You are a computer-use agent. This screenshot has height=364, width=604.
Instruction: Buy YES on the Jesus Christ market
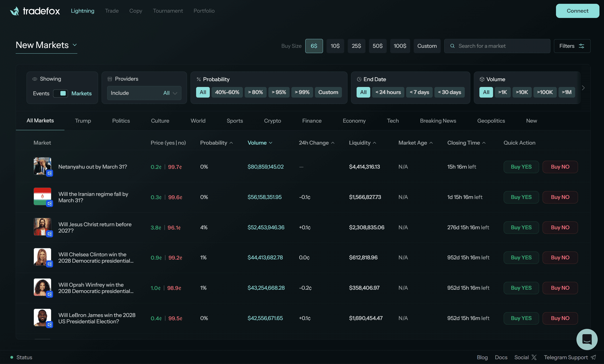click(x=521, y=227)
